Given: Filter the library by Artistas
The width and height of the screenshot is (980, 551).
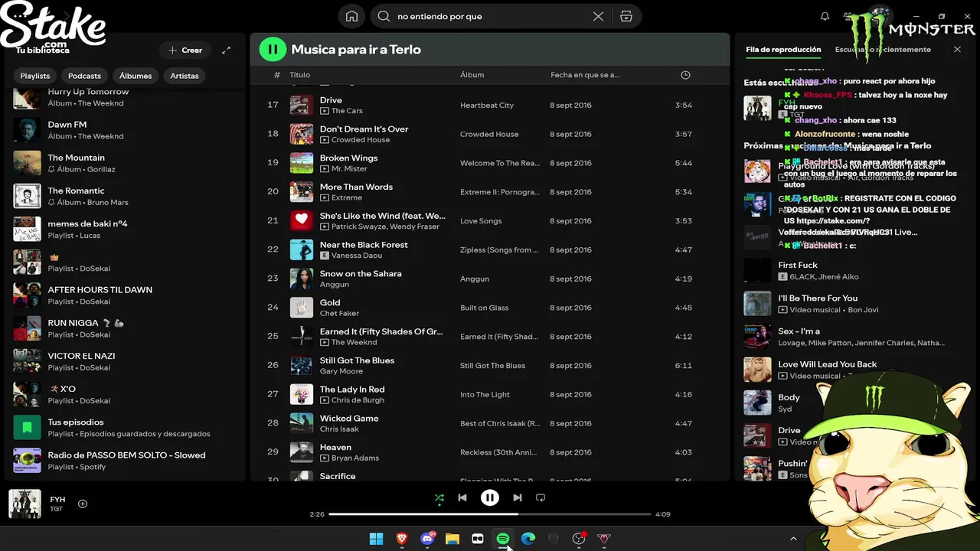Looking at the screenshot, I should 185,76.
